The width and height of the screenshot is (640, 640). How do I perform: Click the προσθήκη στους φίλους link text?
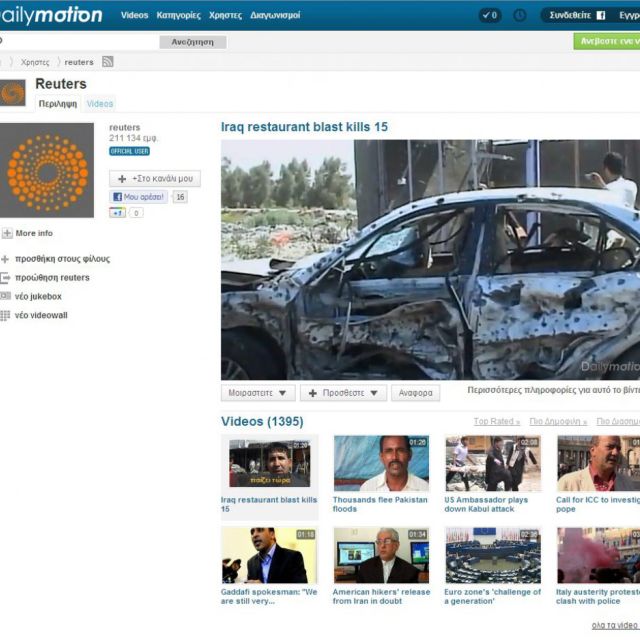[x=62, y=259]
